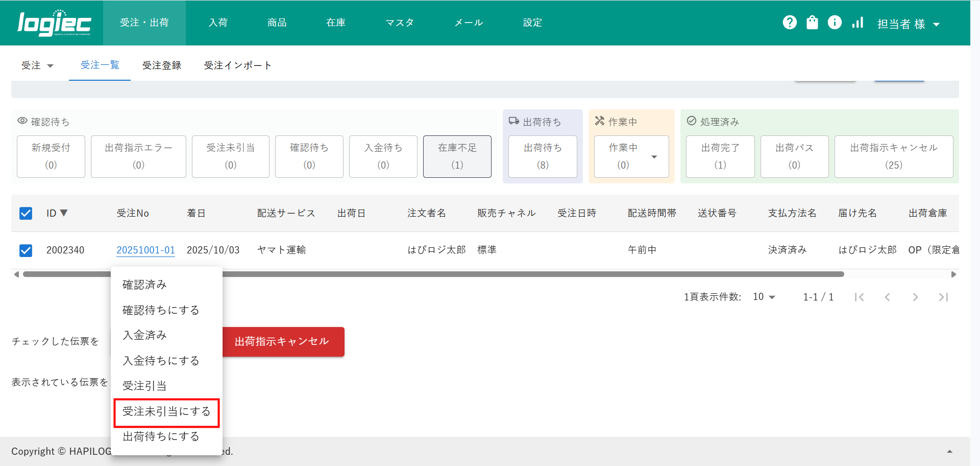Filter by 出荷待ち (8) status box
This screenshot has width=980, height=466.
543,156
